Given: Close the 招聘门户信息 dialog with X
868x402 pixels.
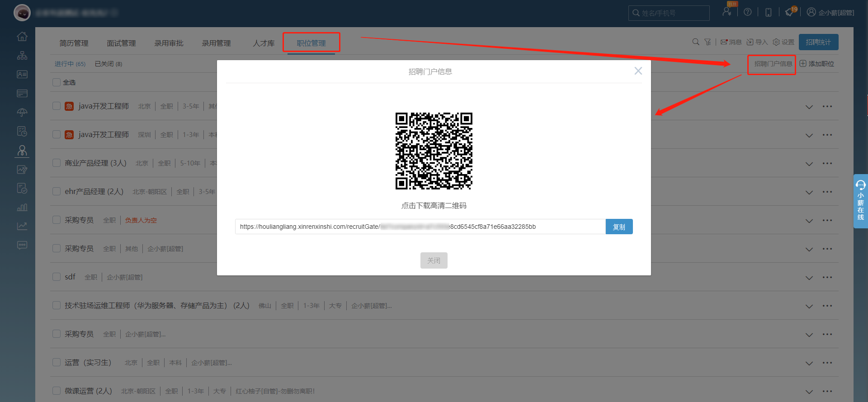Looking at the screenshot, I should pos(638,71).
